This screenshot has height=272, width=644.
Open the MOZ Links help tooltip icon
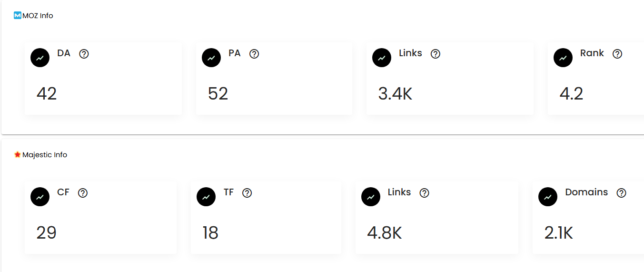(x=435, y=54)
